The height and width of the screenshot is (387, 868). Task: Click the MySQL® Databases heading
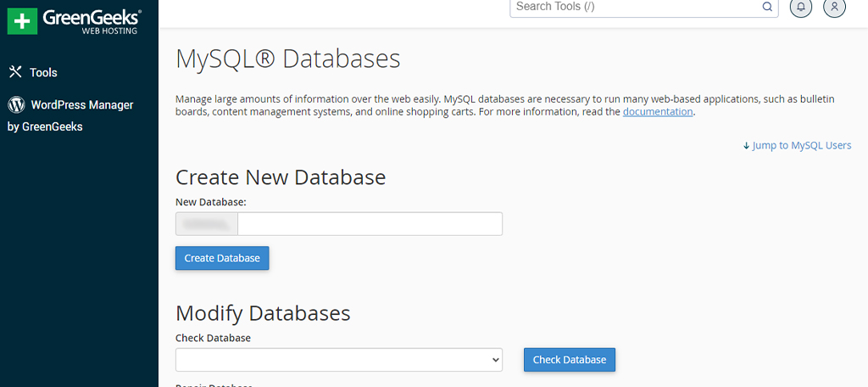[288, 59]
